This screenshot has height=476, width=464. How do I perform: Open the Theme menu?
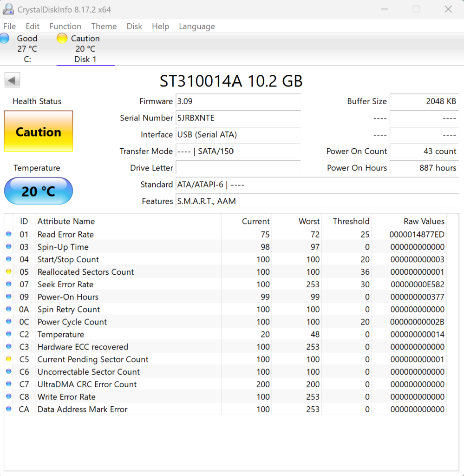104,26
